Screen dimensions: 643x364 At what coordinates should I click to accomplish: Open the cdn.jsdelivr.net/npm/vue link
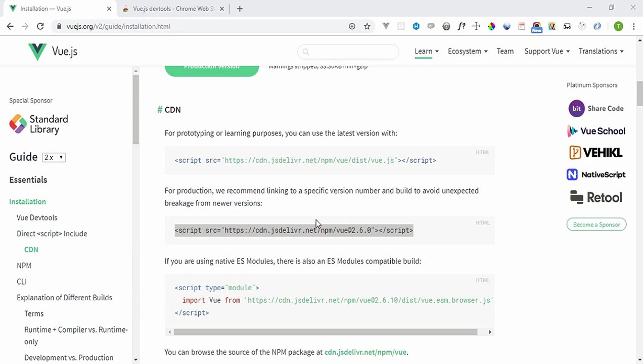coord(365,352)
